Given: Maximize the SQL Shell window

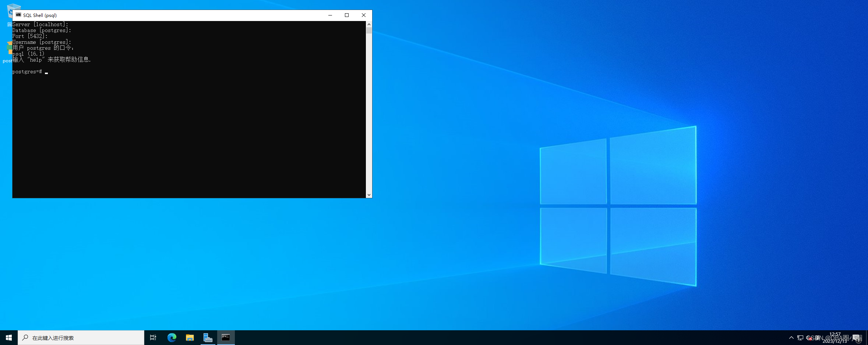Looking at the screenshot, I should click(347, 15).
